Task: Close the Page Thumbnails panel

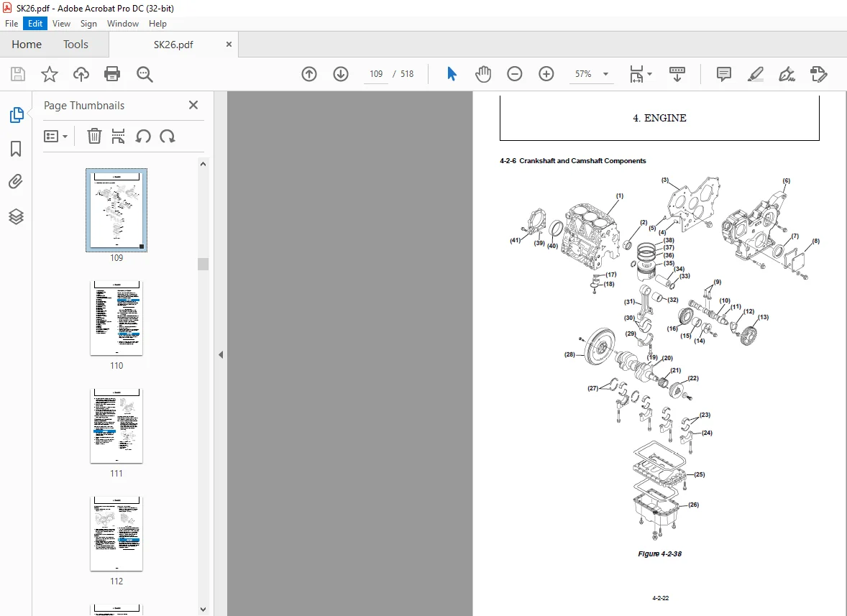Action: pos(193,105)
